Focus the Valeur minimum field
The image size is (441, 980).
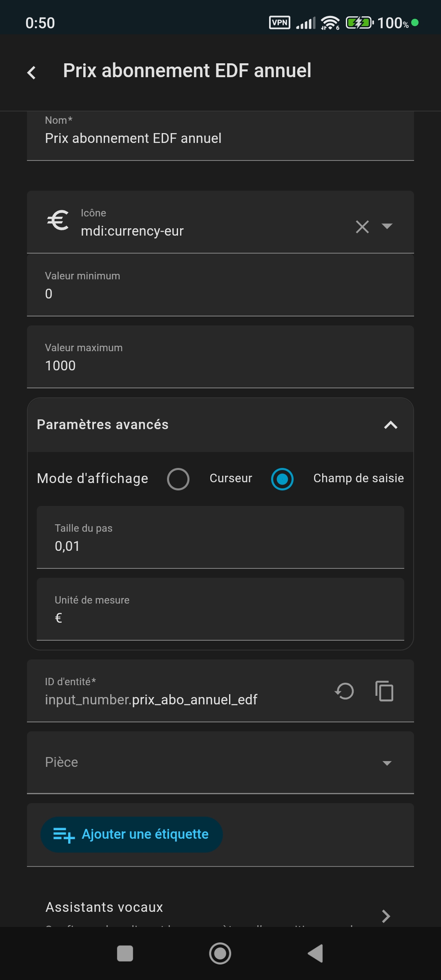(x=220, y=293)
